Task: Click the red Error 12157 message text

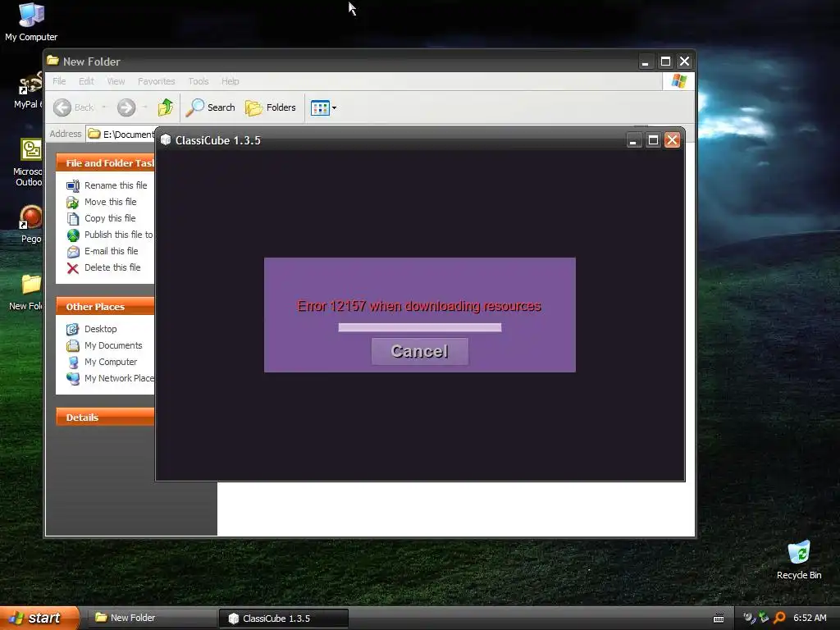Action: (419, 306)
